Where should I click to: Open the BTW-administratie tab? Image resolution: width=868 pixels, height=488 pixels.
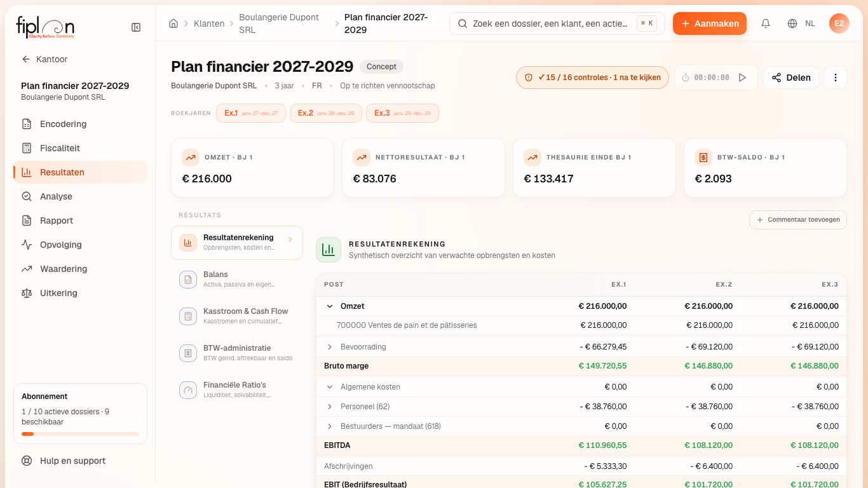click(237, 353)
